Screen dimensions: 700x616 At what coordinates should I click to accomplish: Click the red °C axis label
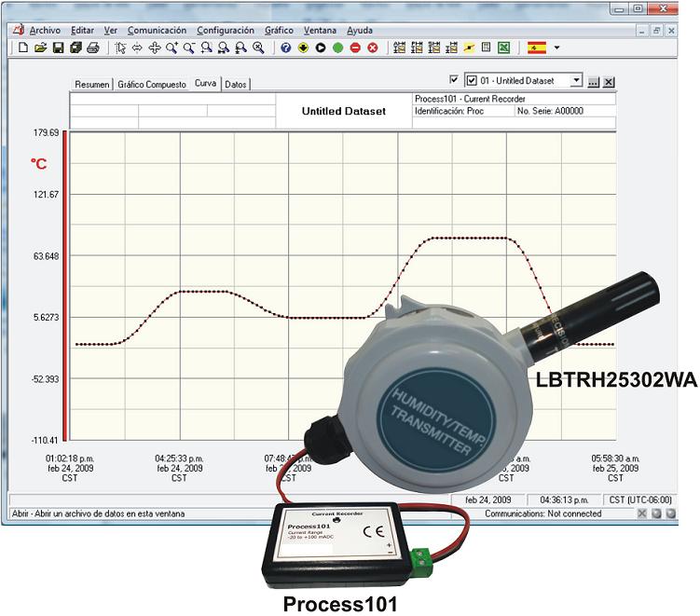point(39,164)
